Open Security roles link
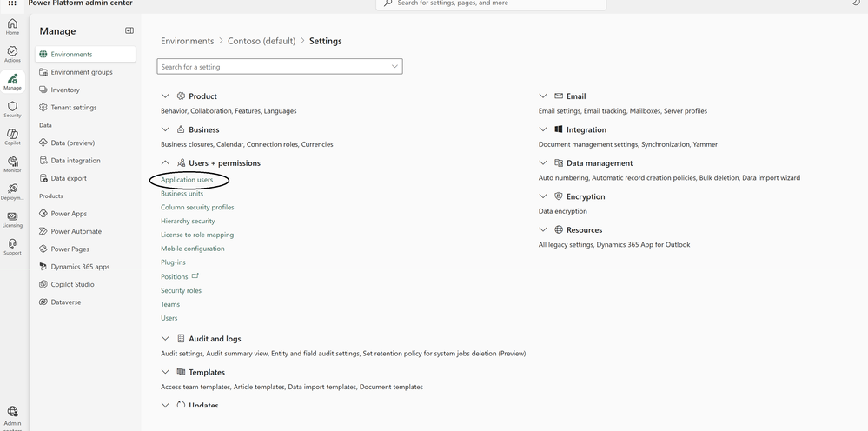Screen dimensions: 868x431 tap(181, 290)
